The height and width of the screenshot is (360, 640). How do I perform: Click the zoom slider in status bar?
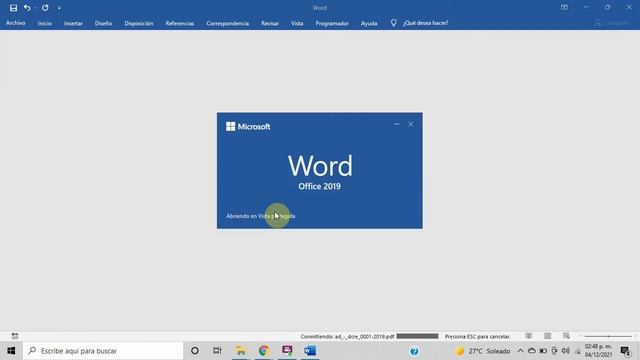608,336
